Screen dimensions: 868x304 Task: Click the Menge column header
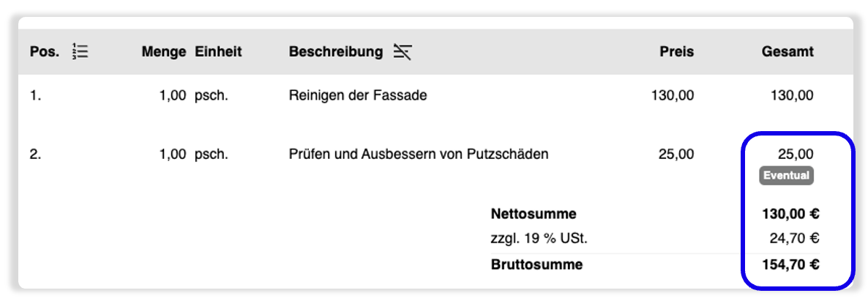pos(164,52)
